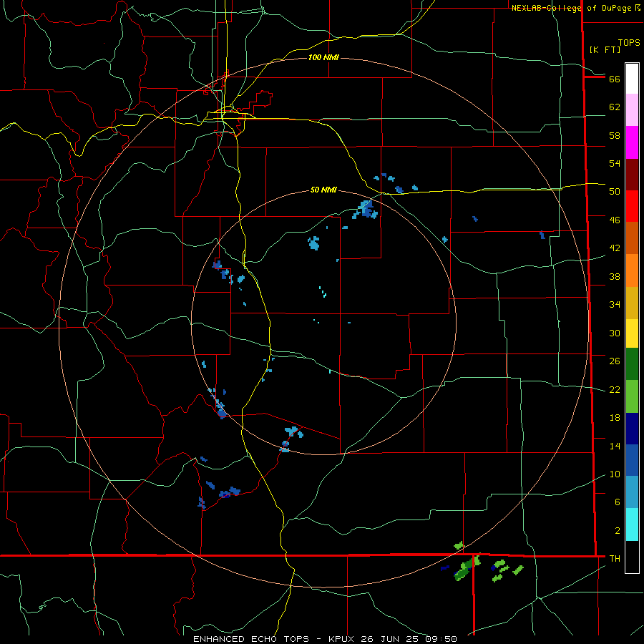The height and width of the screenshot is (644, 644).
Task: Click the bright orange legend color band
Action: [x=632, y=270]
